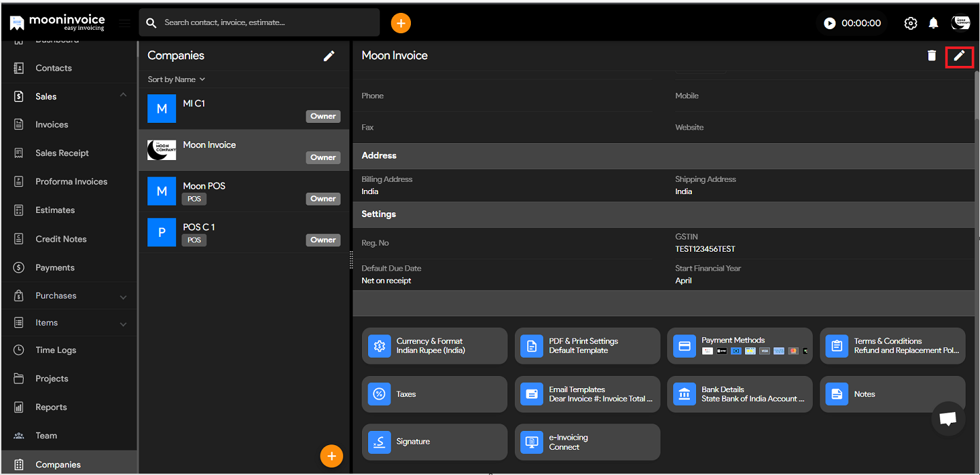
Task: Click Start Financial Year value April
Action: pyautogui.click(x=683, y=281)
